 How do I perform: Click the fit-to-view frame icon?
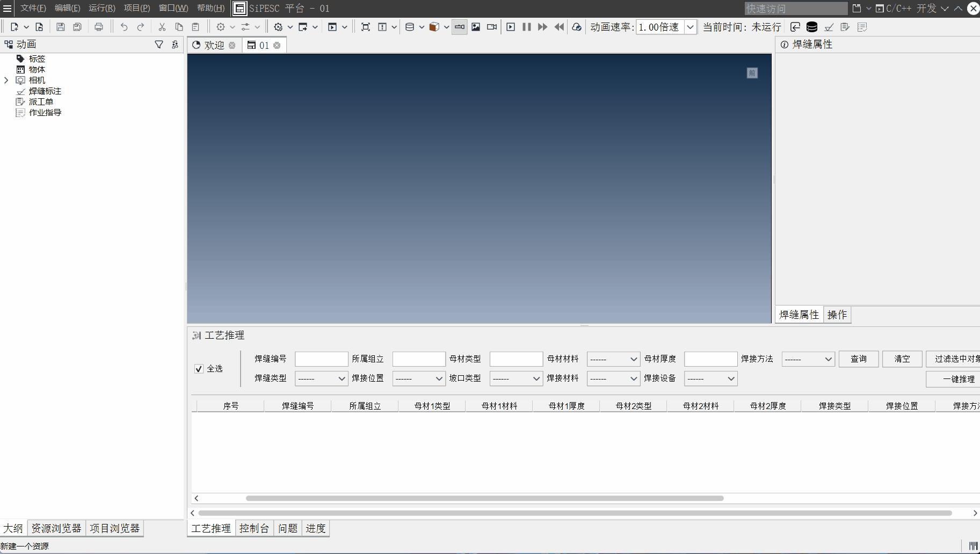(366, 27)
